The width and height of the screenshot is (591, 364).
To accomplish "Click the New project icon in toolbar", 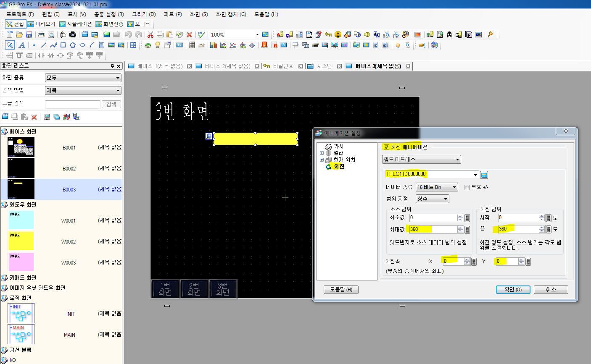I will (9, 34).
